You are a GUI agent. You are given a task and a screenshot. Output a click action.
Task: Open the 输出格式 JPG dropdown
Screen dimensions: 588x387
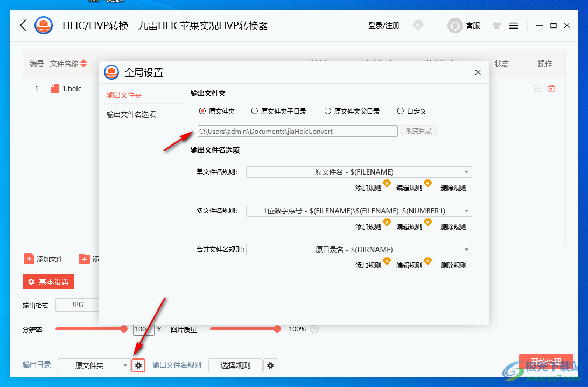point(77,305)
